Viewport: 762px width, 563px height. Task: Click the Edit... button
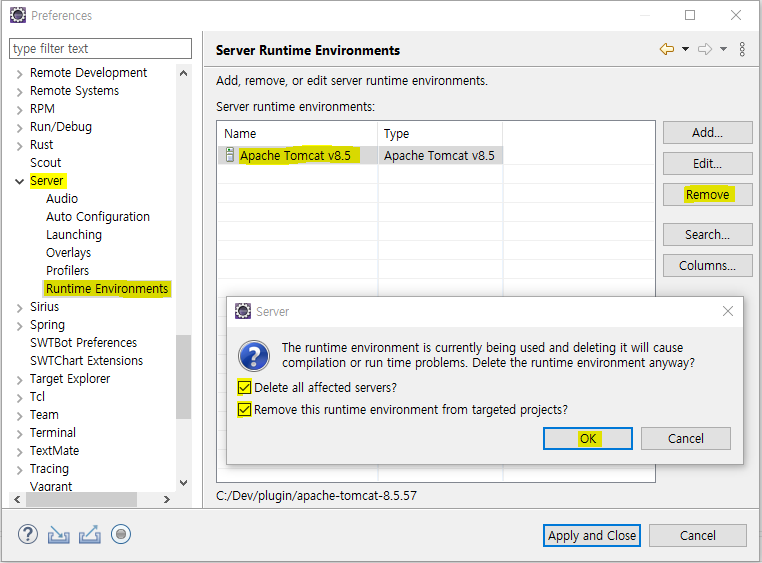coord(708,164)
